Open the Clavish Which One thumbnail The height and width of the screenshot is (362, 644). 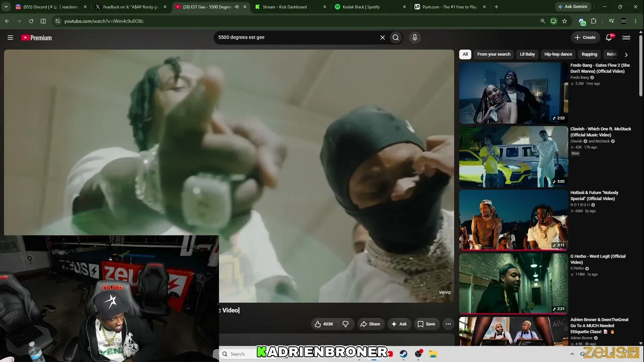[513, 156]
